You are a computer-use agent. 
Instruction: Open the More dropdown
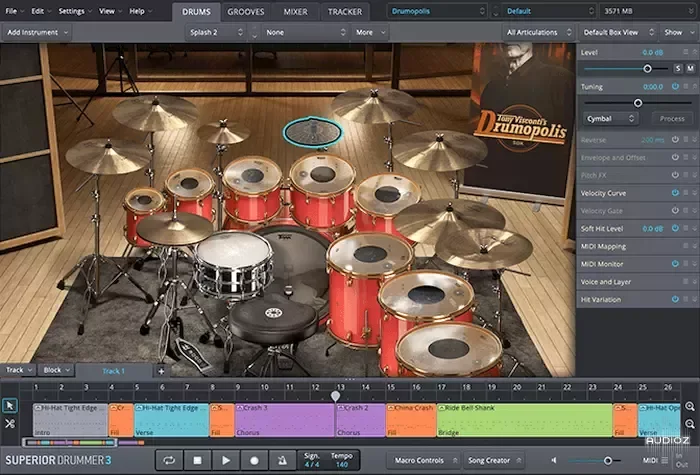(x=370, y=32)
